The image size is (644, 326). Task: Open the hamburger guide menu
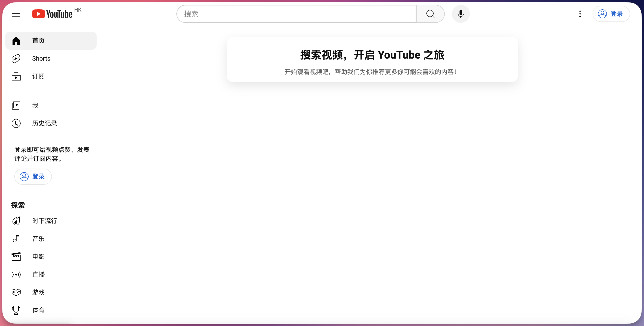pos(16,14)
